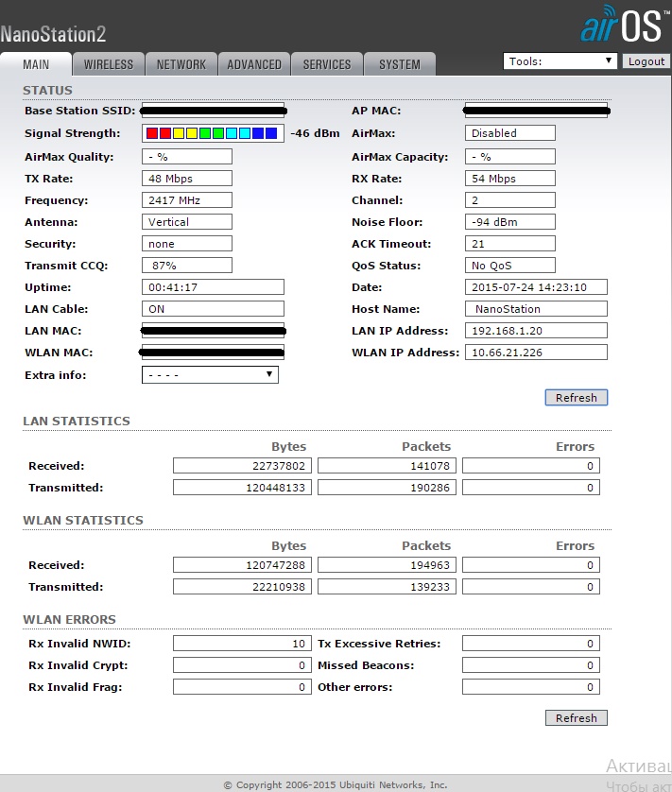Click the Date 2015-07-24 14:23:10 field

536,287
